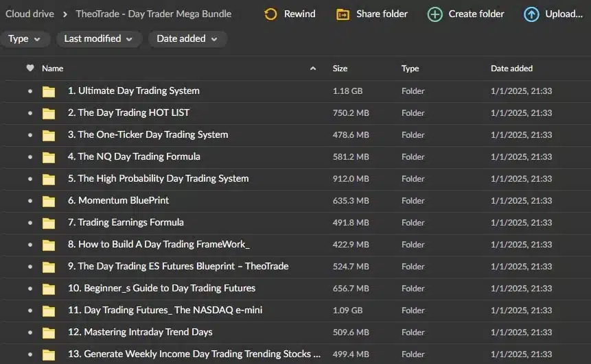The image size is (591, 364).
Task: Open folder 11. Day Trading Futures_ The NASDAQ e-mini
Action: coord(165,310)
